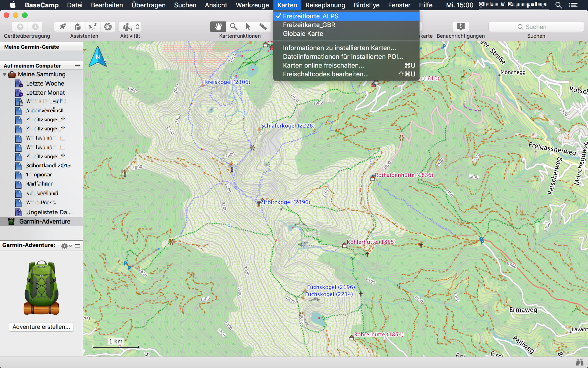Open the Spotlight search icon in menu bar
588x368 pixels.
(559, 5)
